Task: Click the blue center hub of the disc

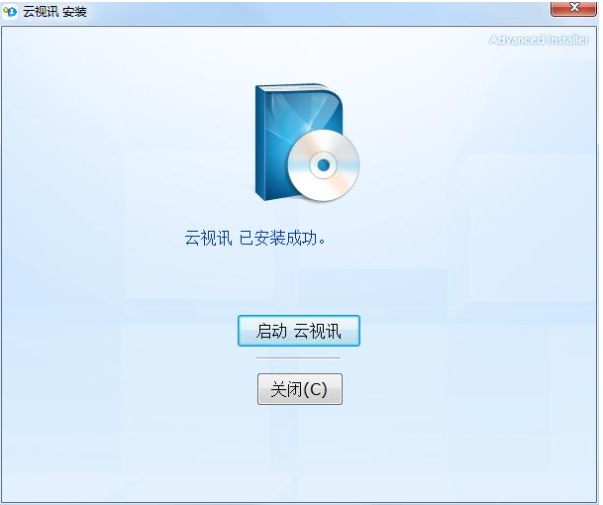Action: pos(323,165)
